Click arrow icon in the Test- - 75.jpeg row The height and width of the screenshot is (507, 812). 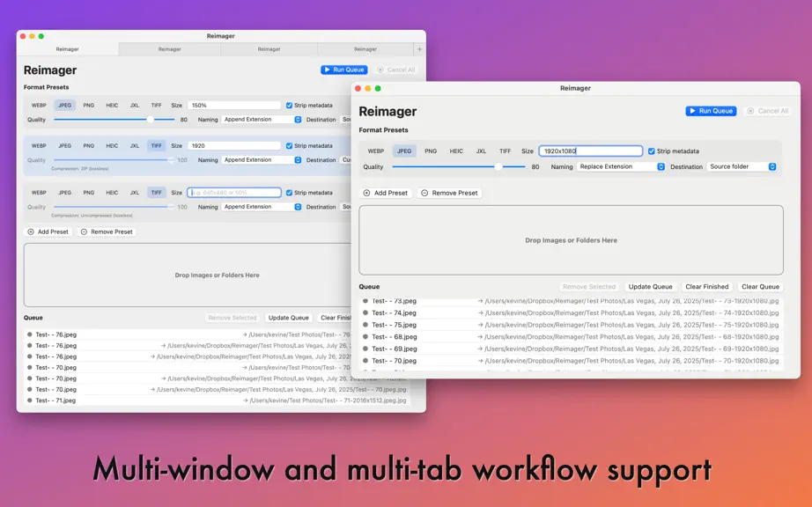pyautogui.click(x=480, y=325)
